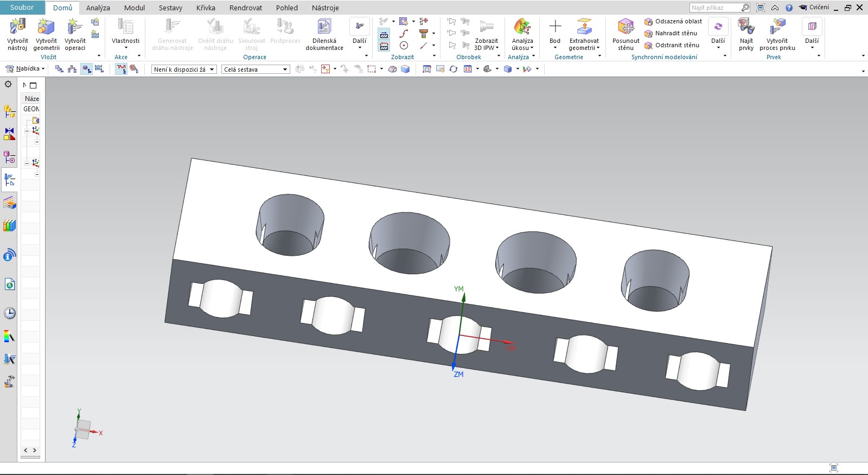Open the Assembly Navigator in left sidebar
868x475 pixels.
point(9,112)
